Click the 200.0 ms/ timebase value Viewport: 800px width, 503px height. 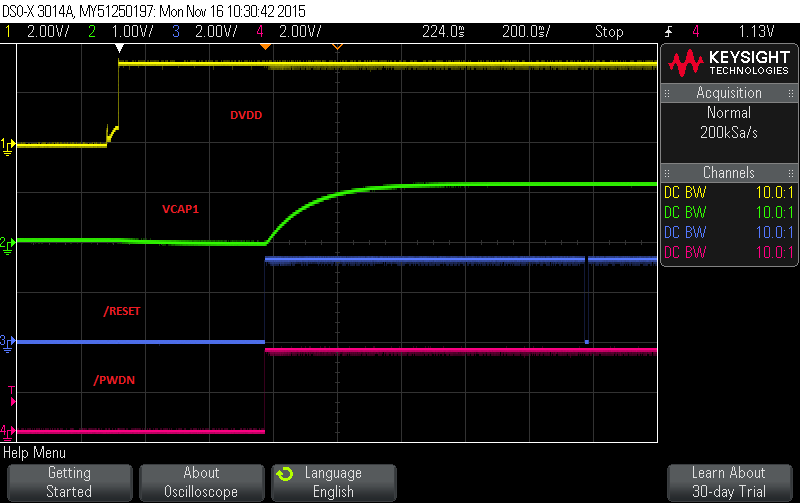click(526, 32)
